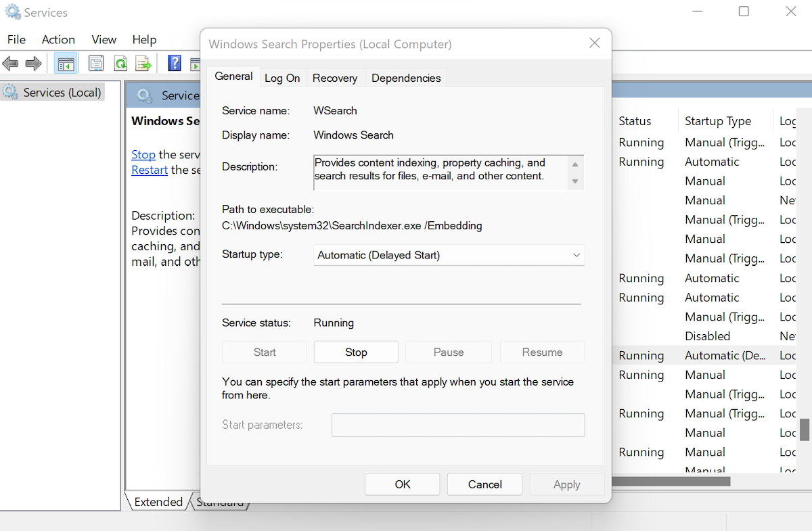Stop the Windows Search service

(x=355, y=352)
